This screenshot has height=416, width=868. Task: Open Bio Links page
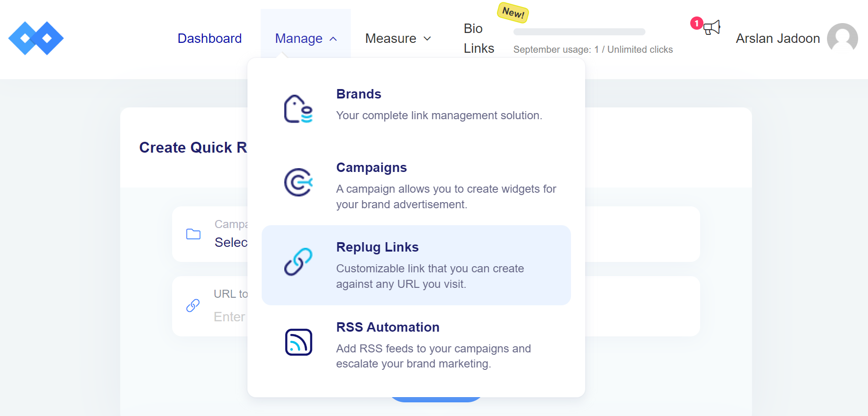479,38
